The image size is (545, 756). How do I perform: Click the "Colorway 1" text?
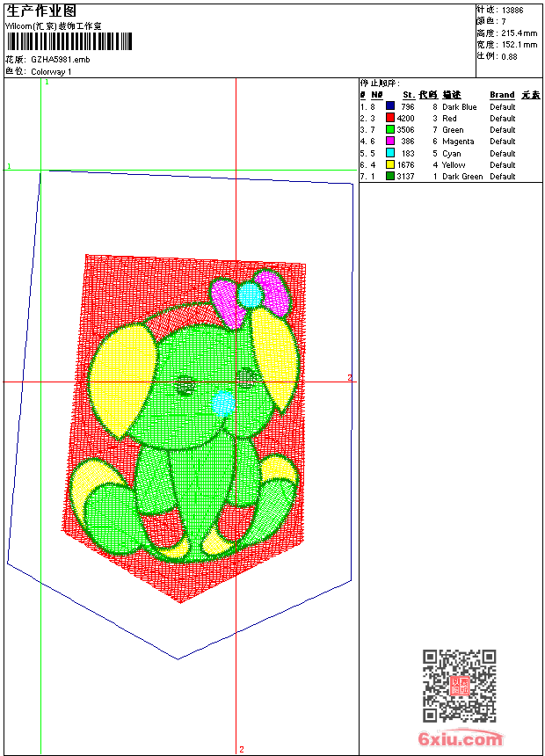pos(51,72)
